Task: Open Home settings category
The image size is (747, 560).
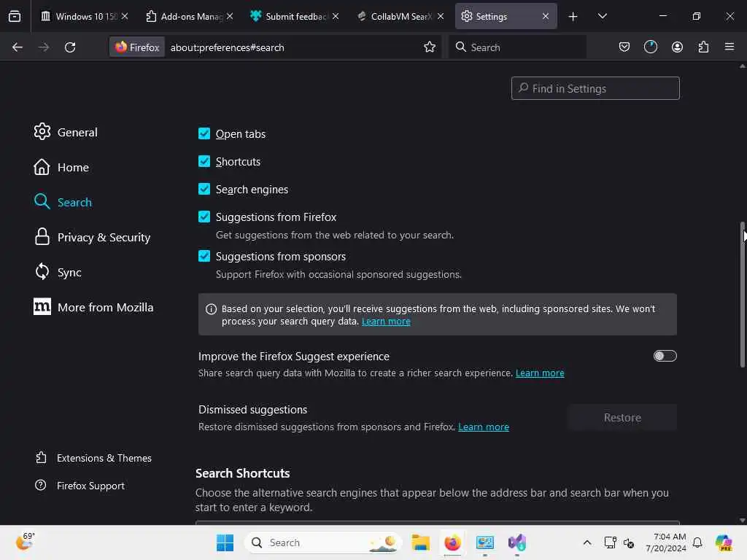Action: pyautogui.click(x=61, y=167)
